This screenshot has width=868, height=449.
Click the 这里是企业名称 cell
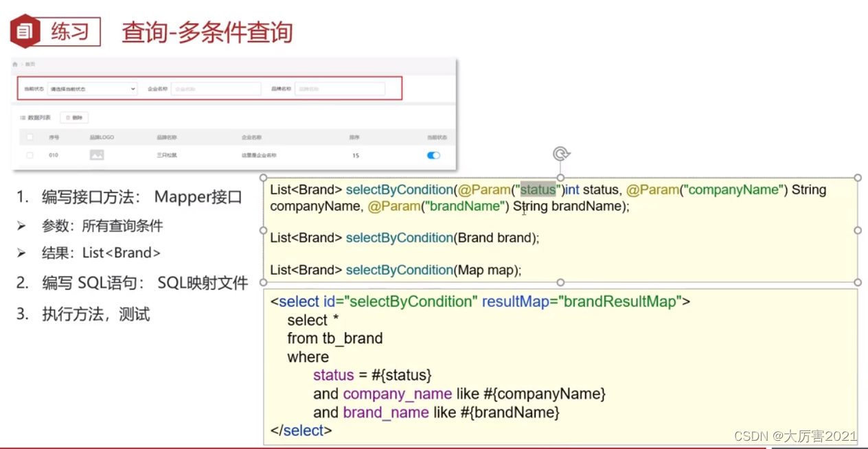tap(259, 155)
